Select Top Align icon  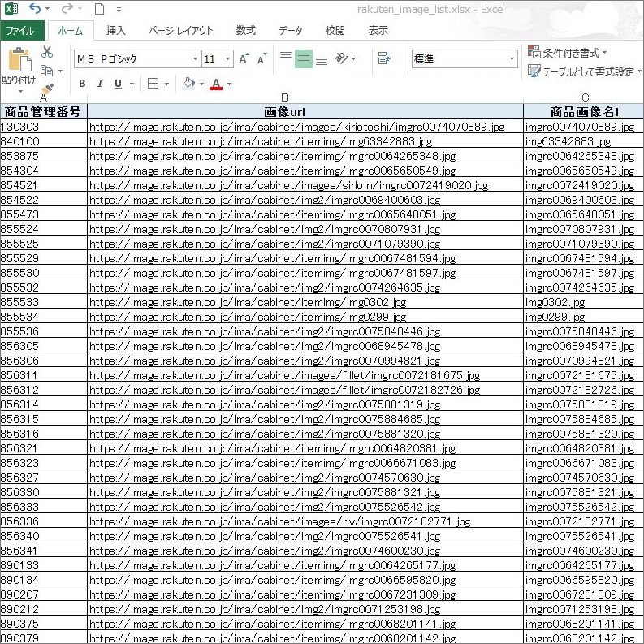(285, 55)
